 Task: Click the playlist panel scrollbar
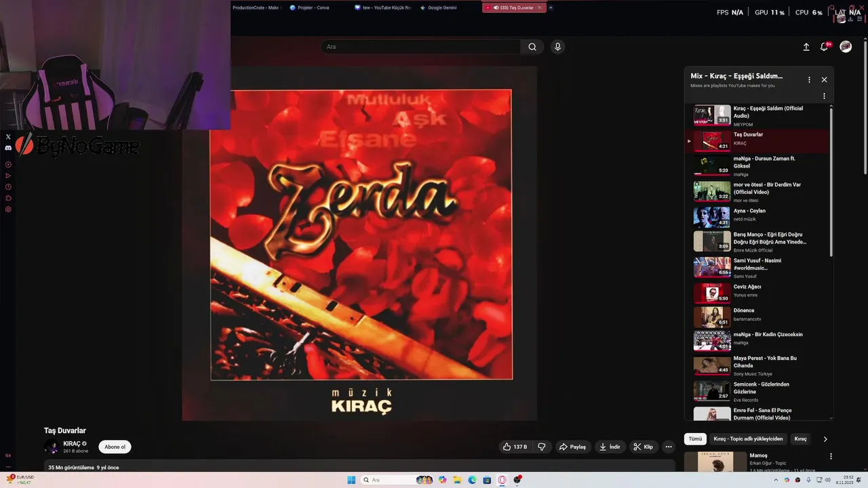[x=831, y=181]
